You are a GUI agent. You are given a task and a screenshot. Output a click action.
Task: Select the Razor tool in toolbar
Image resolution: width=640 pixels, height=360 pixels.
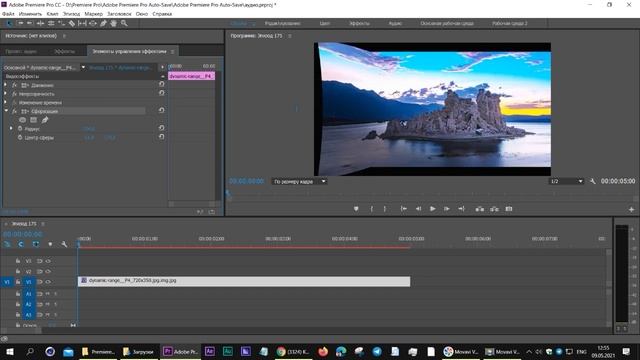tap(72, 23)
